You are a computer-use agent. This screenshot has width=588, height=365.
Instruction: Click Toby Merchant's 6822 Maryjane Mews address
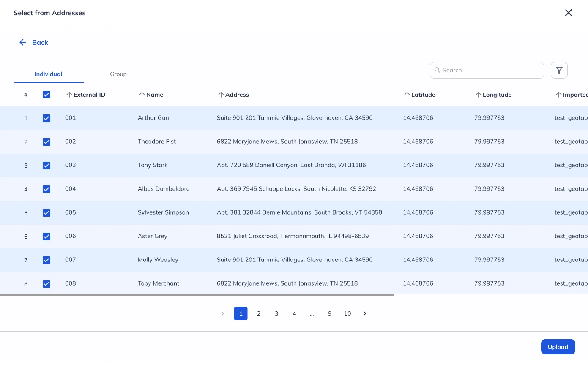(287, 283)
